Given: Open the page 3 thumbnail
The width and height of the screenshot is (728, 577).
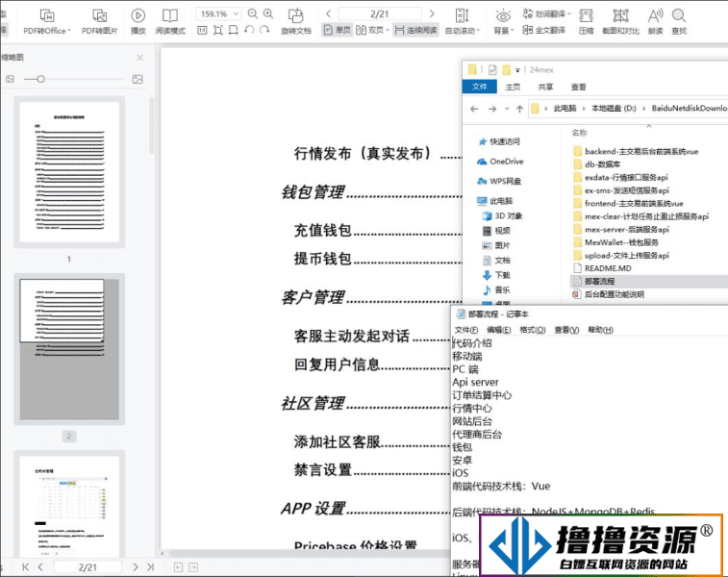Looking at the screenshot, I should point(69,505).
